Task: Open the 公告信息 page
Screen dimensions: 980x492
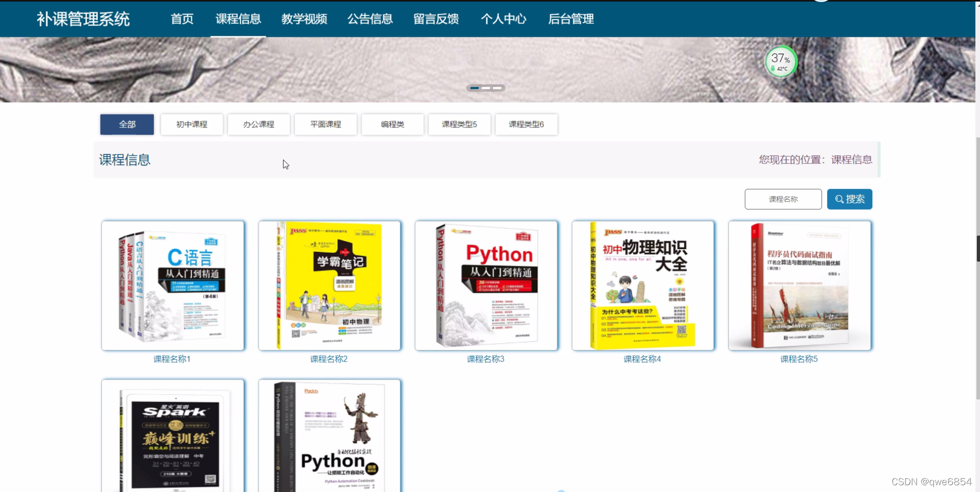Action: (370, 19)
